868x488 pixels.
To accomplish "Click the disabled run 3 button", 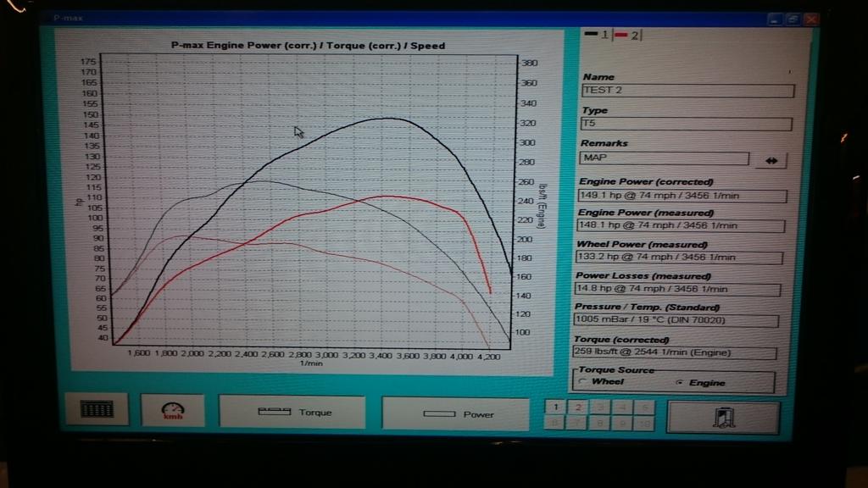I will 600,408.
